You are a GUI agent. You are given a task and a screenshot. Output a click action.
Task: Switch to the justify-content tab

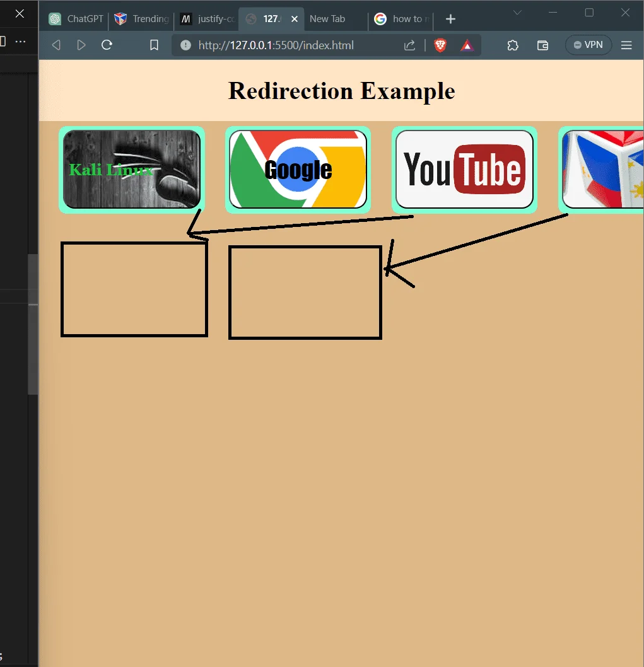tap(208, 19)
